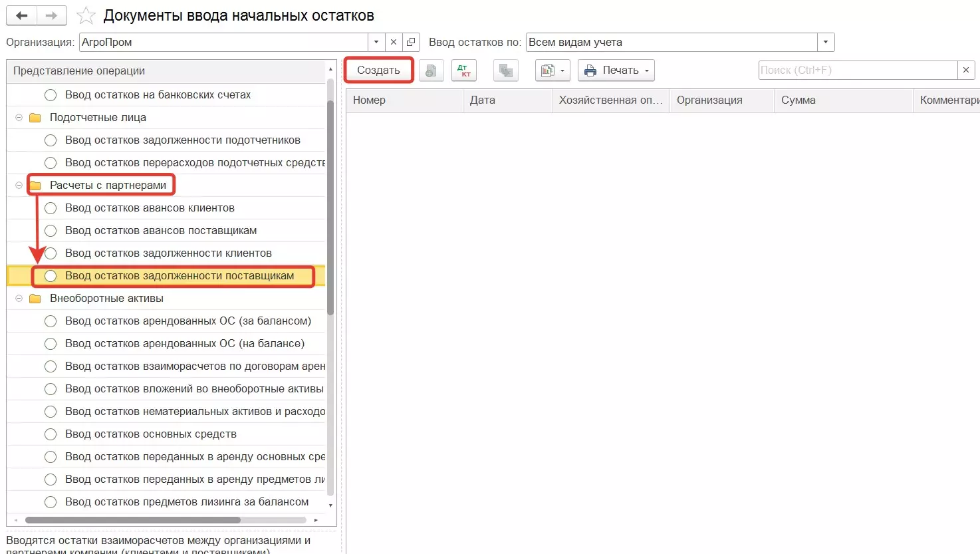Screen dimensions: 980x554
Task: Click the copy document icon next to Создать
Action: click(x=431, y=70)
